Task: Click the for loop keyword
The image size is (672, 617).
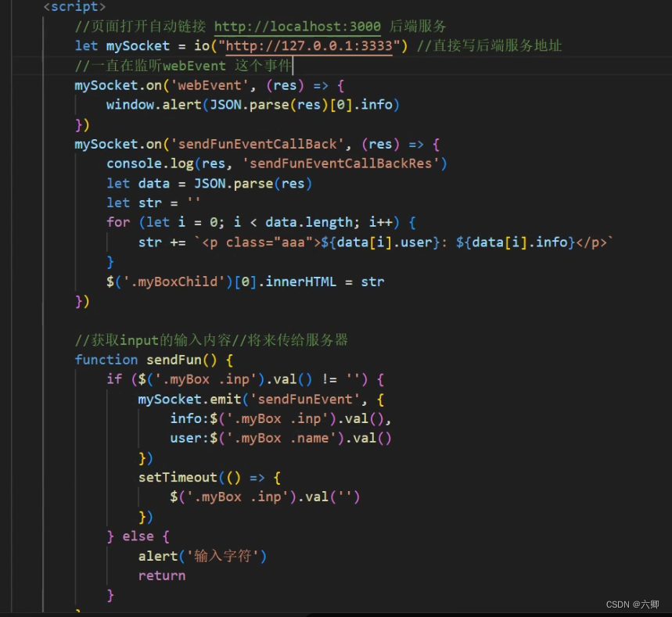Action: tap(117, 221)
